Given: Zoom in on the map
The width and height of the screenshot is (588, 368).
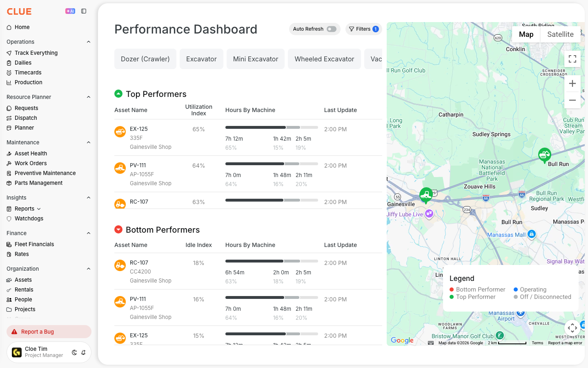Looking at the screenshot, I should point(572,83).
